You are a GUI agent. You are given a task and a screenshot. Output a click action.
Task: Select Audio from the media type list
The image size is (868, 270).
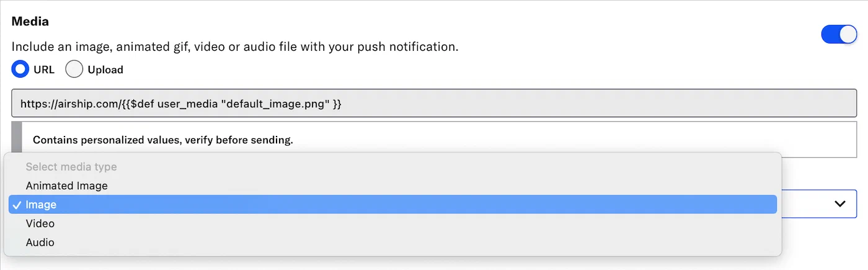click(x=40, y=242)
